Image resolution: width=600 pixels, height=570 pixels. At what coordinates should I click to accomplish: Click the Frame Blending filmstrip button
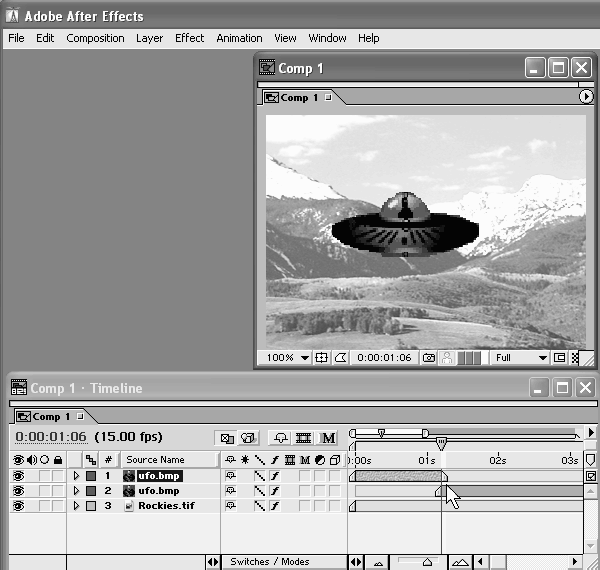tap(303, 437)
